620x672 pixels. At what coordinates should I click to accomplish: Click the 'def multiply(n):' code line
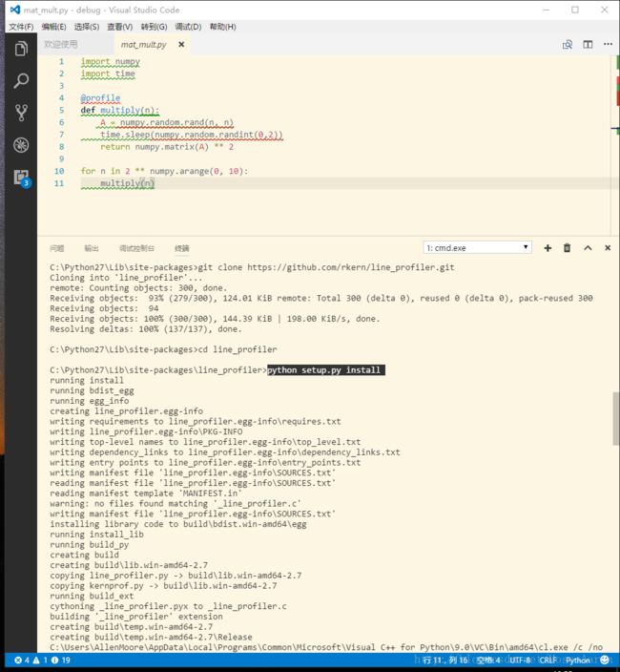[119, 110]
